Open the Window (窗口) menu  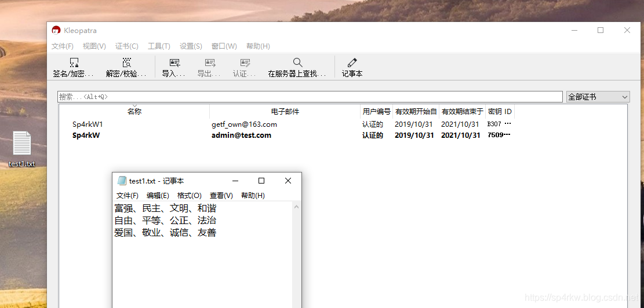[x=224, y=46]
